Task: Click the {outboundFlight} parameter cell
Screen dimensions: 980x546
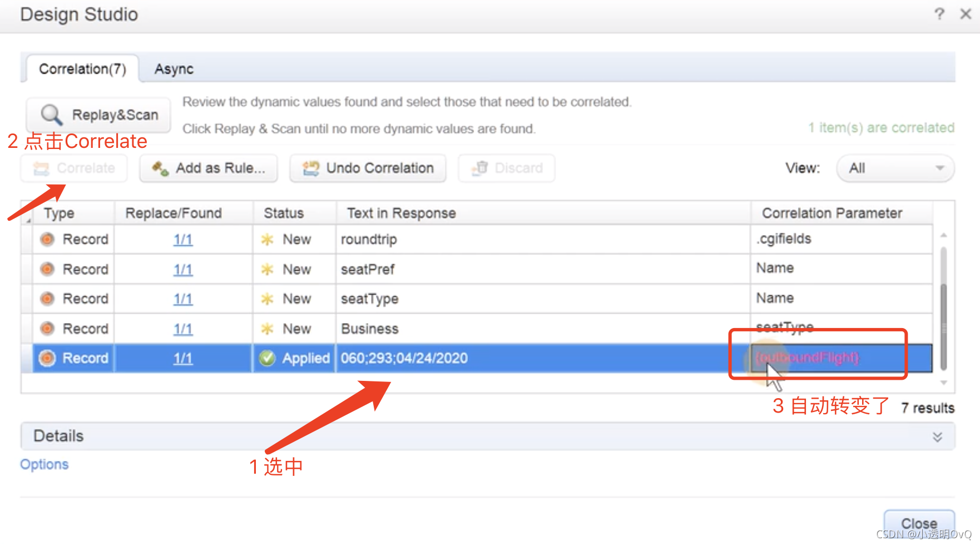Action: (x=842, y=358)
